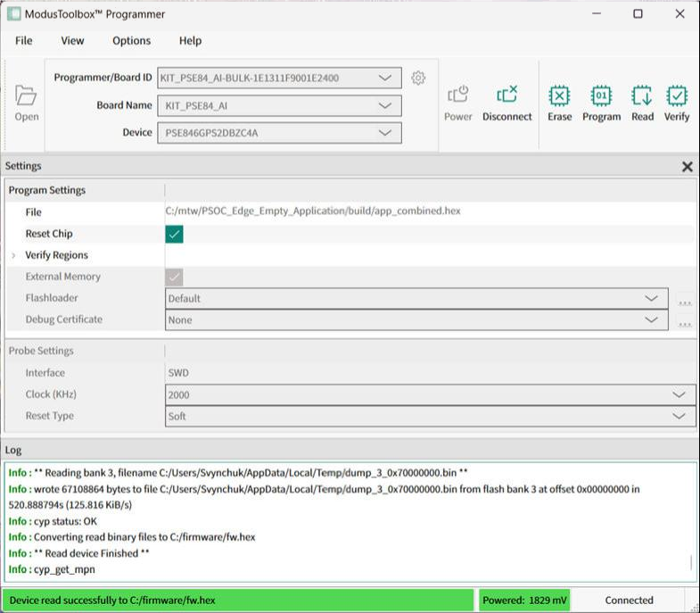Click the Connected status text

tap(629, 600)
